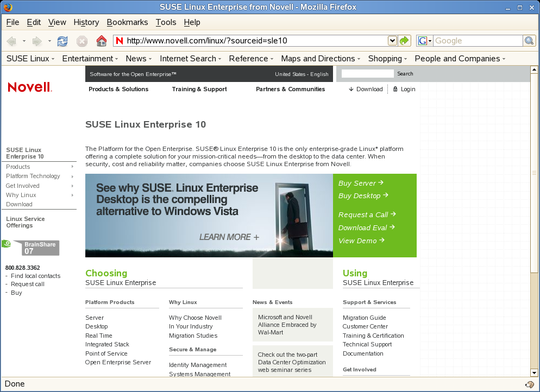Expand the Platform Technology sidebar submenu
The height and width of the screenshot is (392, 540).
72,176
